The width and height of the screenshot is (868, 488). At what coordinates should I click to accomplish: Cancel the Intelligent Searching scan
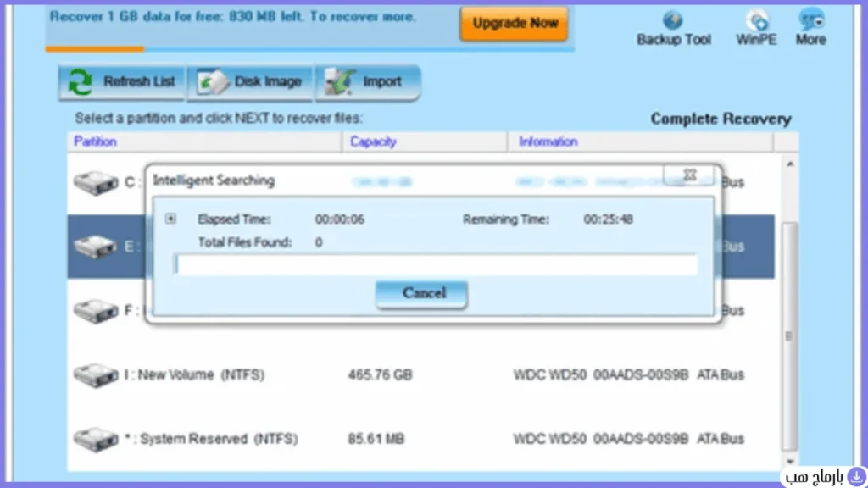coord(422,294)
